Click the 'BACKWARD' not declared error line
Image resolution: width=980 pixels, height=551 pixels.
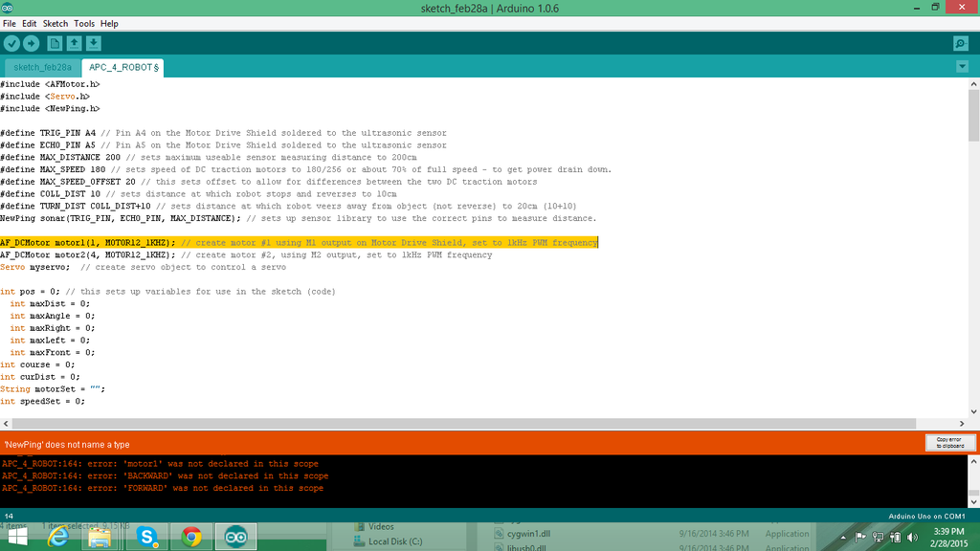coord(165,476)
